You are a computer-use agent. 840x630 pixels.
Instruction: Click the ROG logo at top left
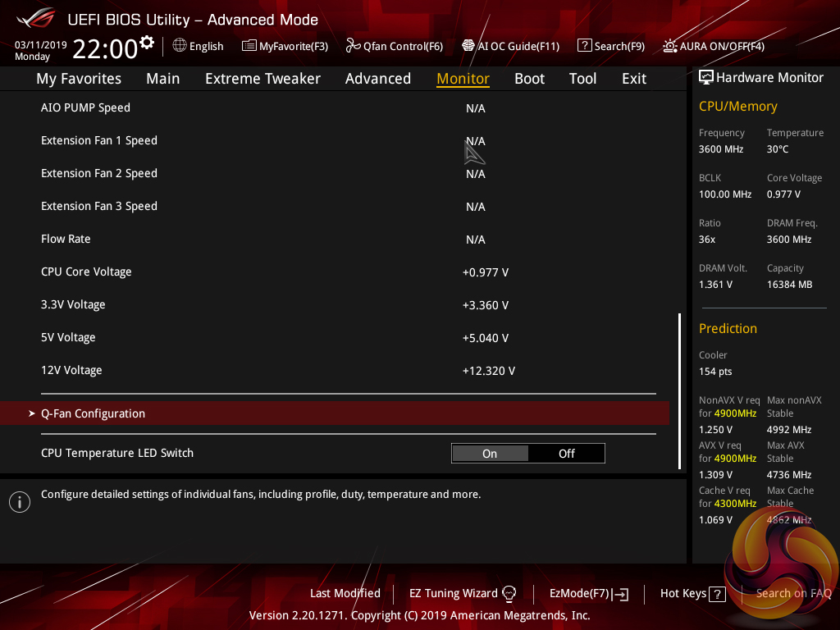(36, 18)
